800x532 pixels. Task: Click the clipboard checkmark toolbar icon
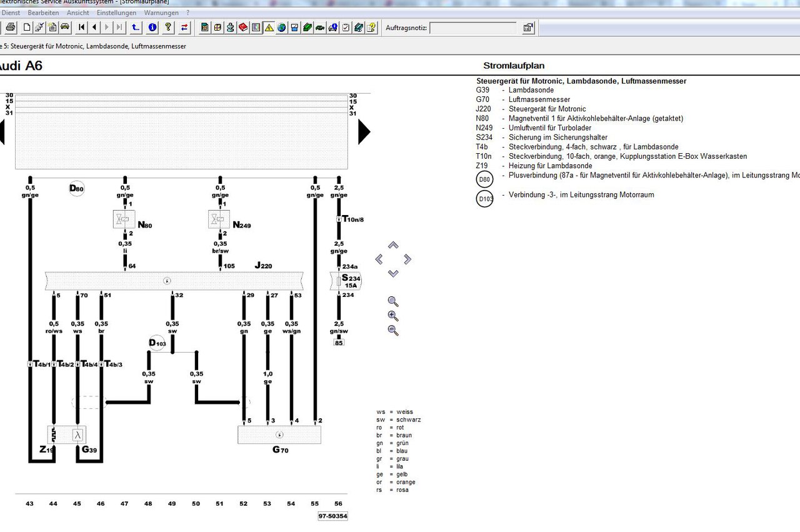coord(346,28)
